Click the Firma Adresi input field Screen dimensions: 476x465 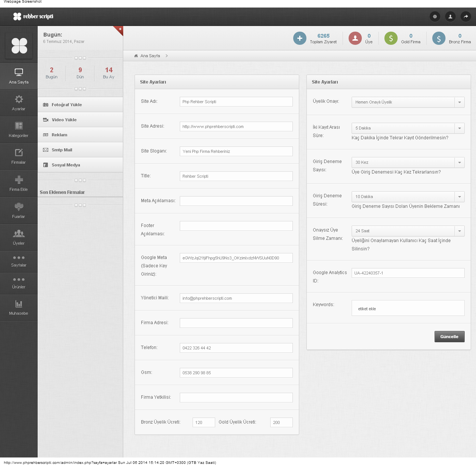coord(236,323)
